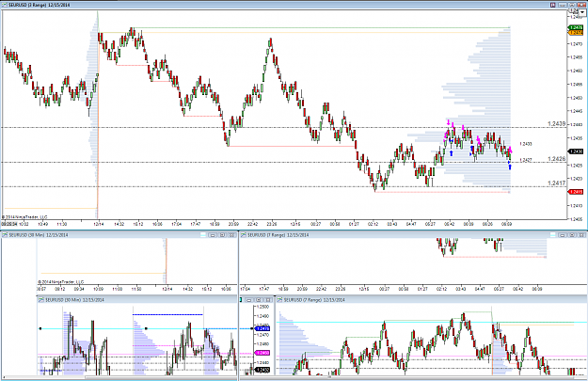Click the chart icon of the $EURUSD (30 Min) 12/13/2014 window
The width and height of the screenshot is (588, 381).
tap(41, 300)
